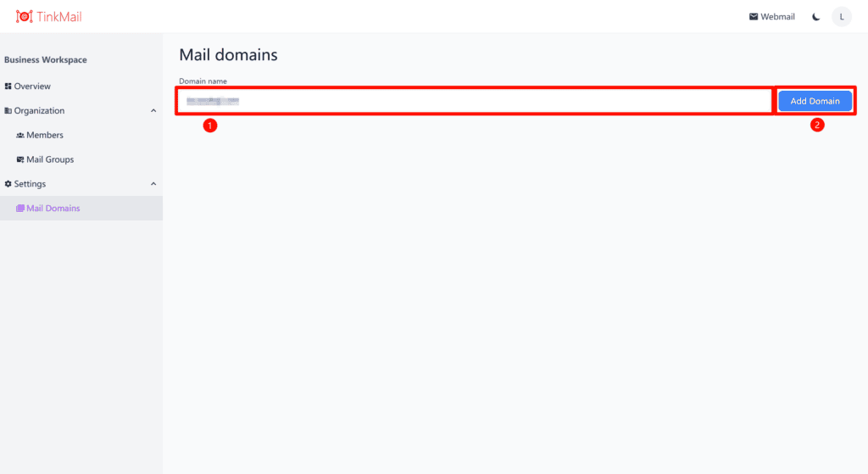The height and width of the screenshot is (474, 868).
Task: Click the Organization building icon
Action: pos(8,111)
